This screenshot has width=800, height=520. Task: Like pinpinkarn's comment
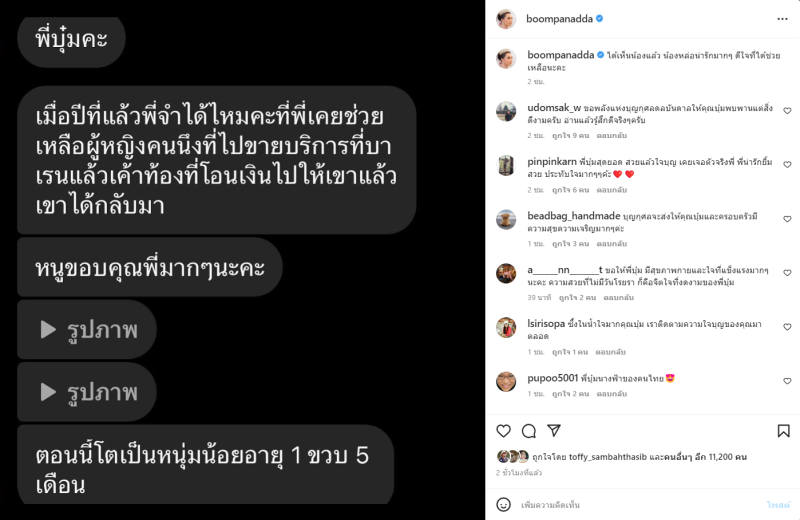[787, 165]
